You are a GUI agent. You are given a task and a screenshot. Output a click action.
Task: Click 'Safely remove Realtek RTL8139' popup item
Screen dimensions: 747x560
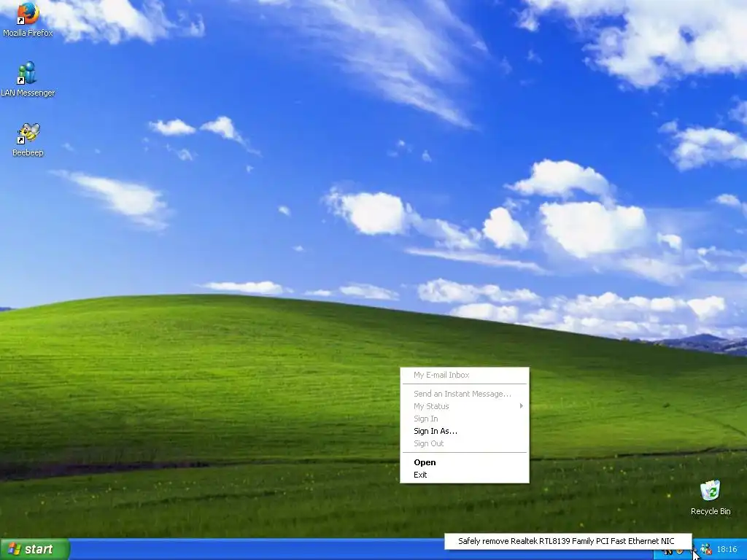(568, 542)
